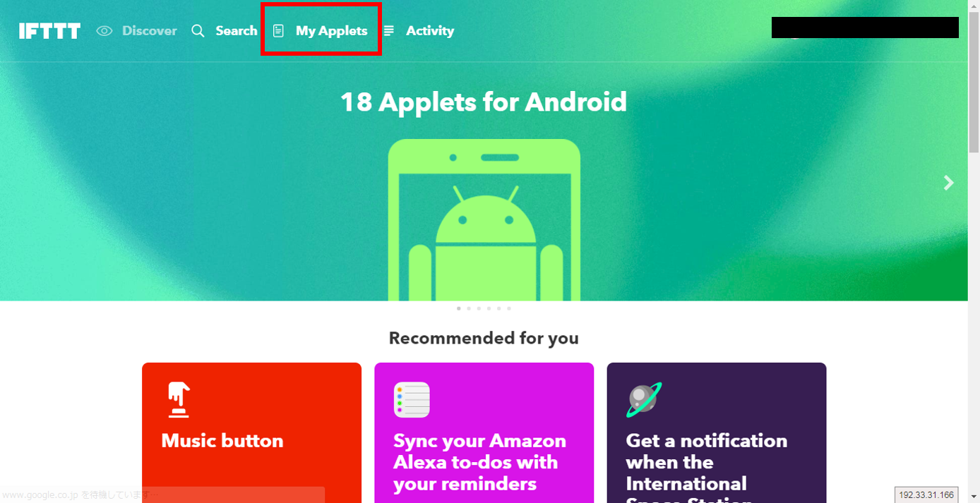The image size is (980, 503).
Task: Select the last carousel pagination dot
Action: pos(509,308)
